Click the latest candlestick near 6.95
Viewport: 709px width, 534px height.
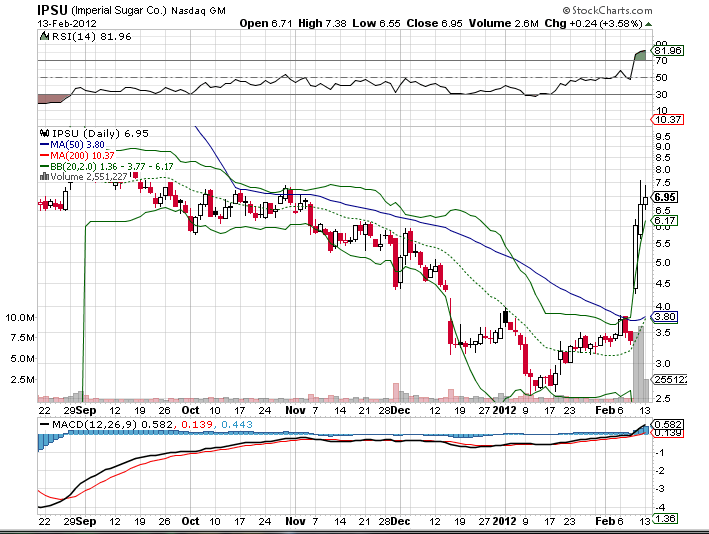coord(645,199)
